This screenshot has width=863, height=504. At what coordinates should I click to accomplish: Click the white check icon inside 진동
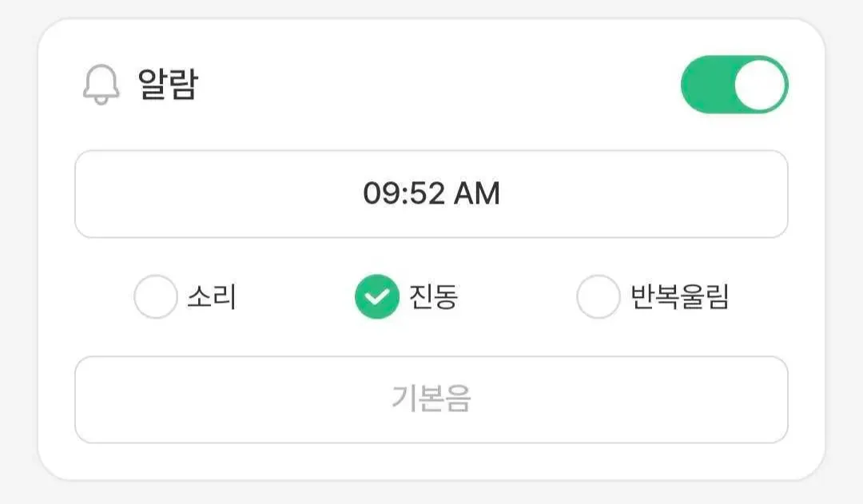(376, 297)
